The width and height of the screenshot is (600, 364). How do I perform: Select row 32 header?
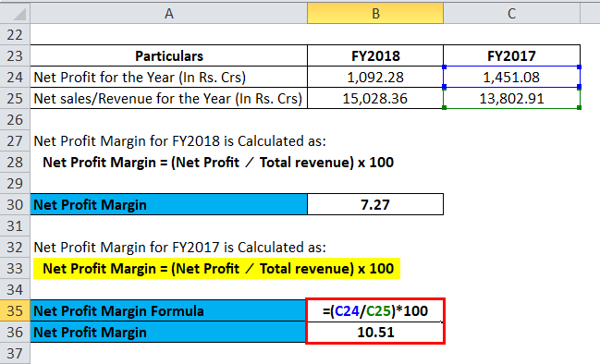15,247
